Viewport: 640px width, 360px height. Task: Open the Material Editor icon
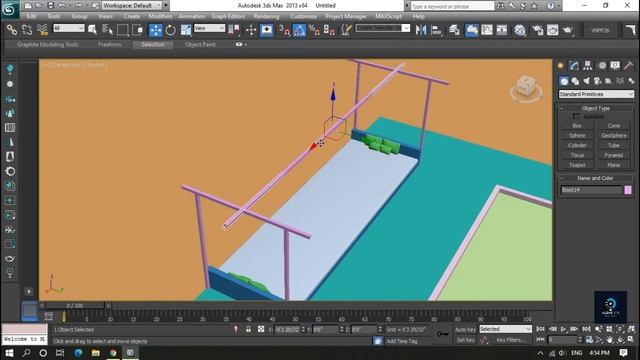(x=520, y=30)
